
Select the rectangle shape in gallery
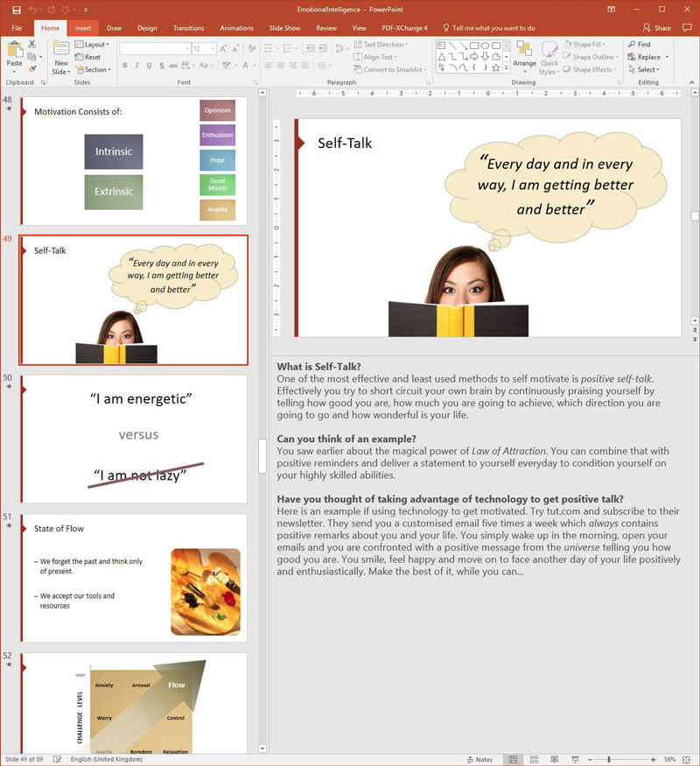point(474,46)
